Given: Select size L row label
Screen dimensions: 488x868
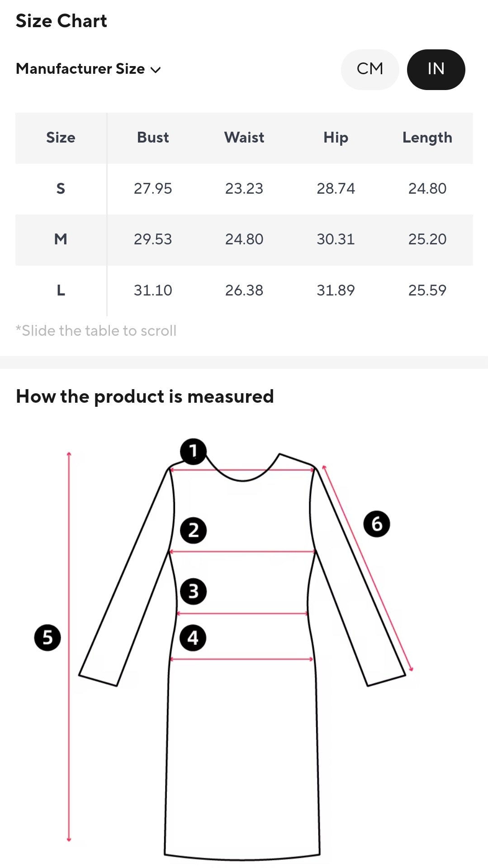Looking at the screenshot, I should (x=61, y=291).
